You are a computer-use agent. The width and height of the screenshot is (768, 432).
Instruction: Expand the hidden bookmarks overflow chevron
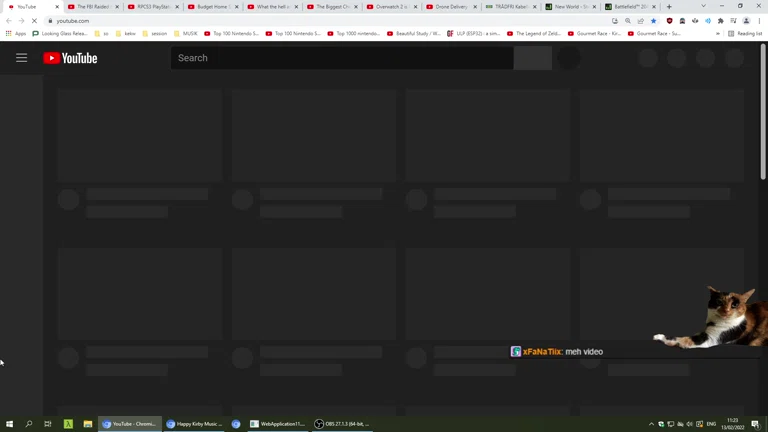pyautogui.click(x=718, y=33)
